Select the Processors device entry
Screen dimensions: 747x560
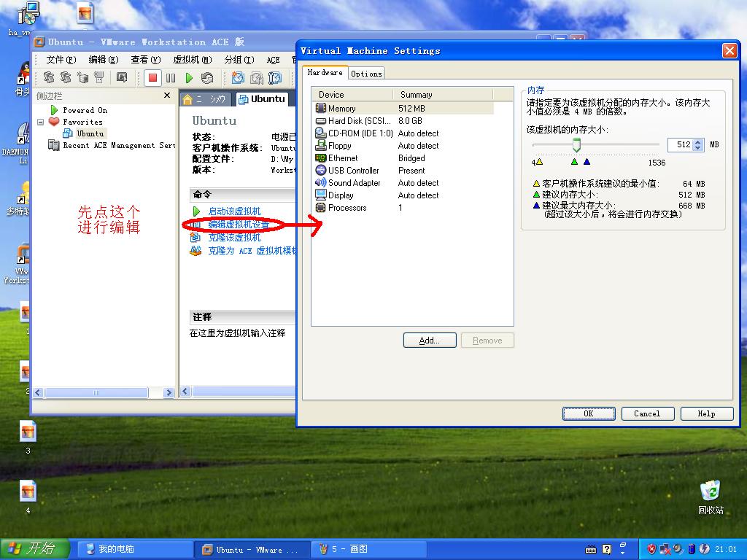(x=403, y=208)
